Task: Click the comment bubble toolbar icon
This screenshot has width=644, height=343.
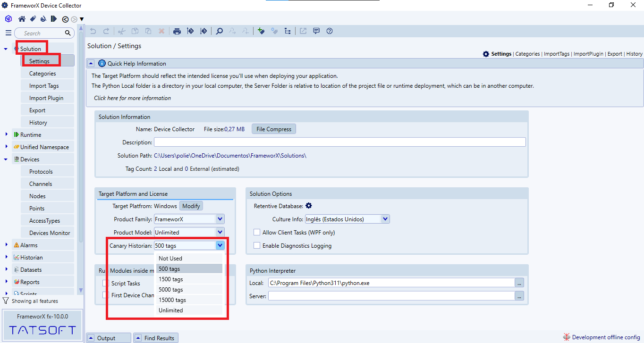Action: coord(316,31)
